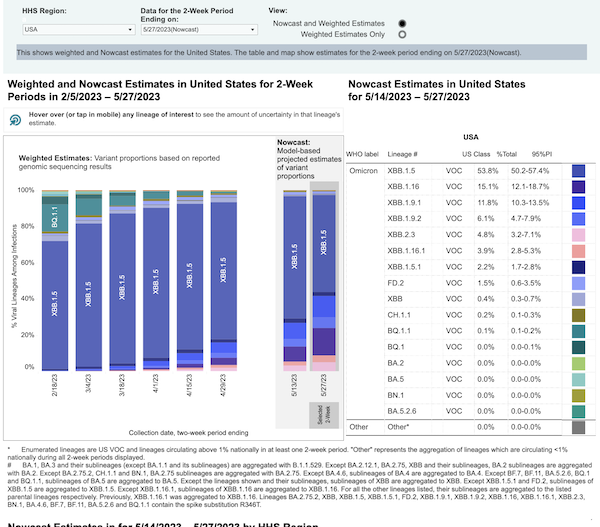This screenshot has height=527, width=600.
Task: Select Nowcast and Weighted Estimates radio
Action: tap(402, 22)
